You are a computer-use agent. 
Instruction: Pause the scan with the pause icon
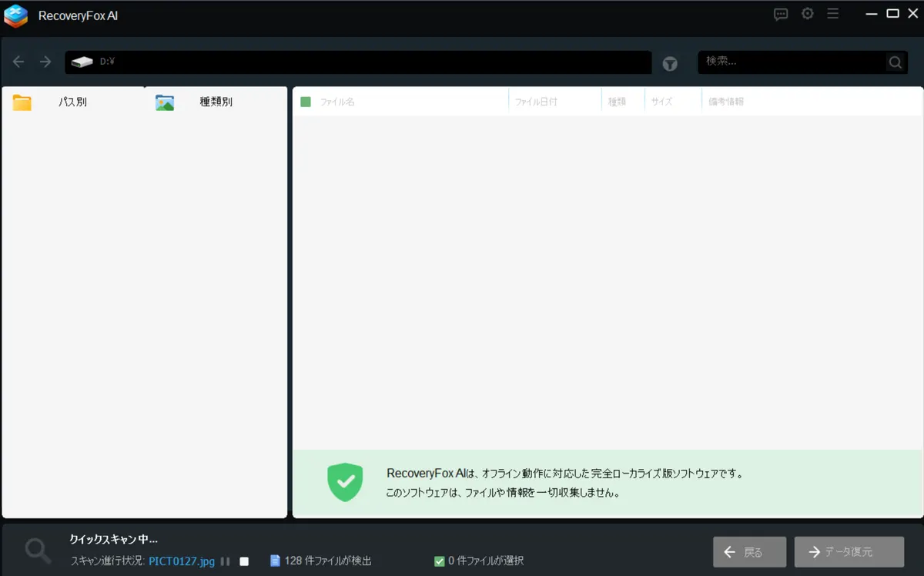[x=225, y=561]
